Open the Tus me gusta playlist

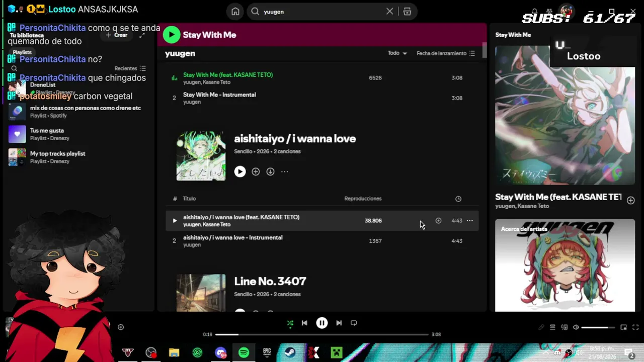78,134
